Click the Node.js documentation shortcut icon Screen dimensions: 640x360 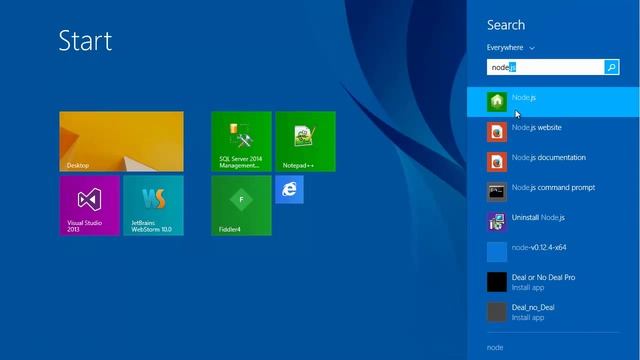[x=497, y=162]
